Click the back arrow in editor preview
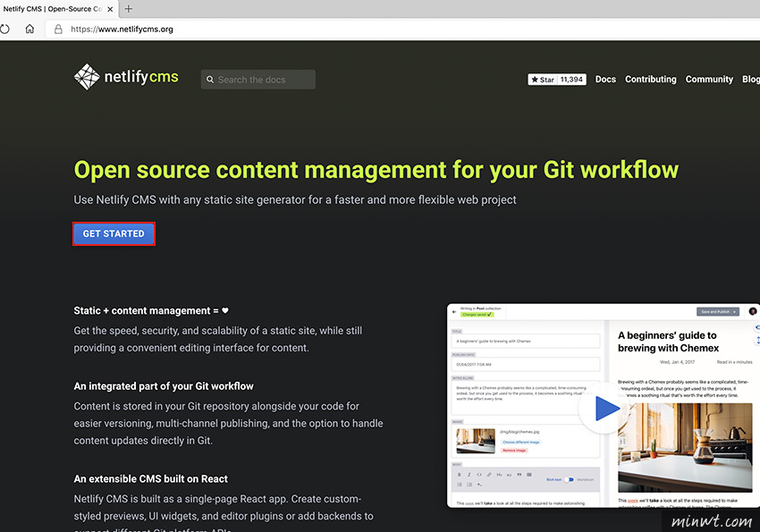This screenshot has height=532, width=760. [453, 311]
